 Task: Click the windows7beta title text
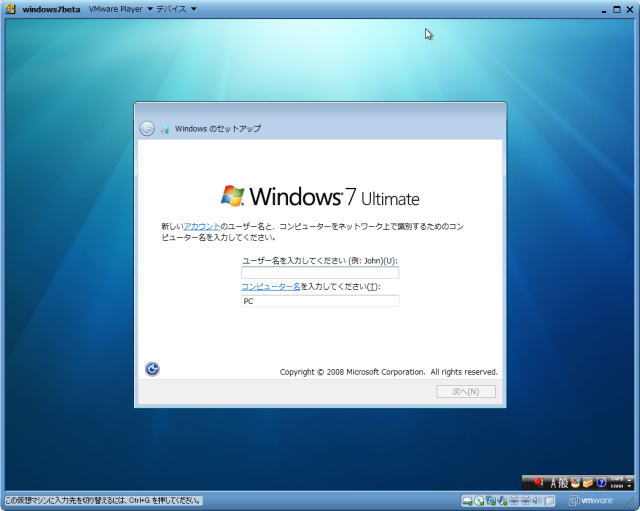tap(51, 9)
